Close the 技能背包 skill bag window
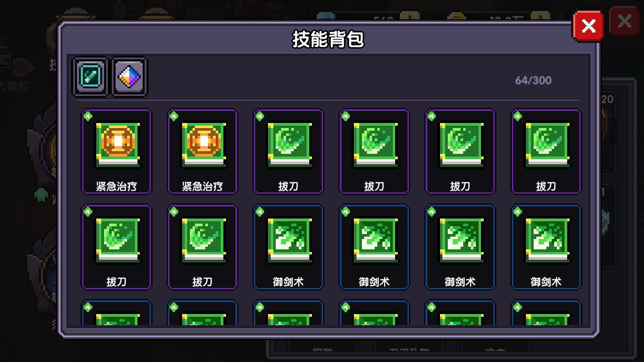 (x=588, y=26)
